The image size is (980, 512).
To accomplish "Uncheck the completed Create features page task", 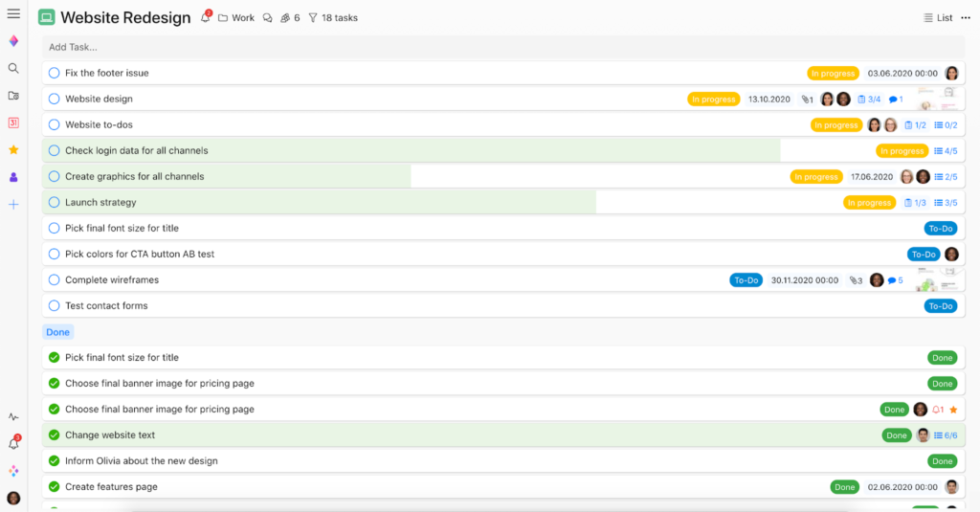I will [x=54, y=486].
